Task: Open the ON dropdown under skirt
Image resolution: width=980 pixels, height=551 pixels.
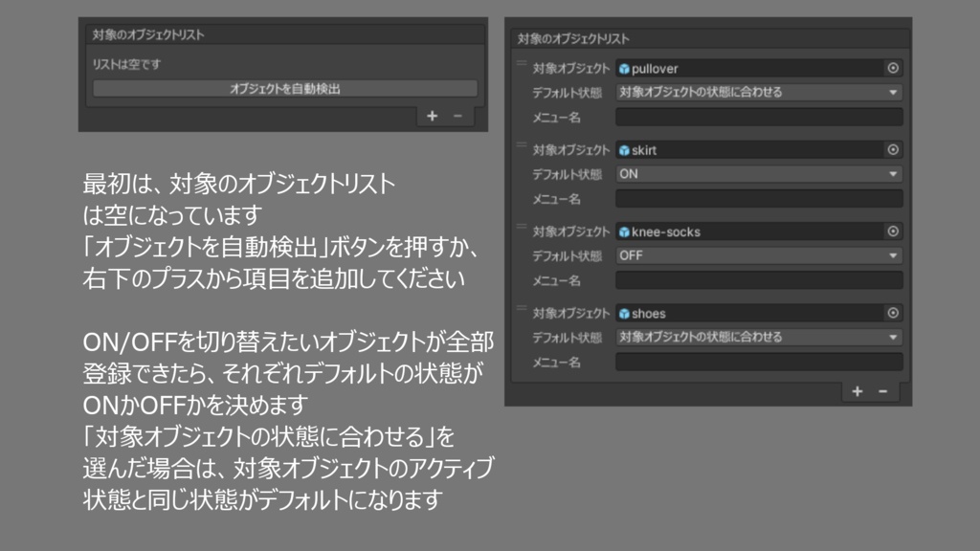Action: click(x=759, y=173)
